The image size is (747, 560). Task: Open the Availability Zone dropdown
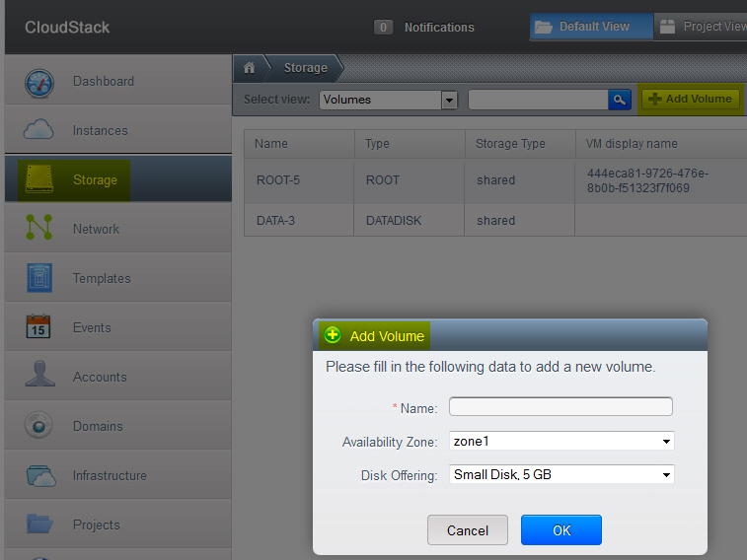[560, 442]
